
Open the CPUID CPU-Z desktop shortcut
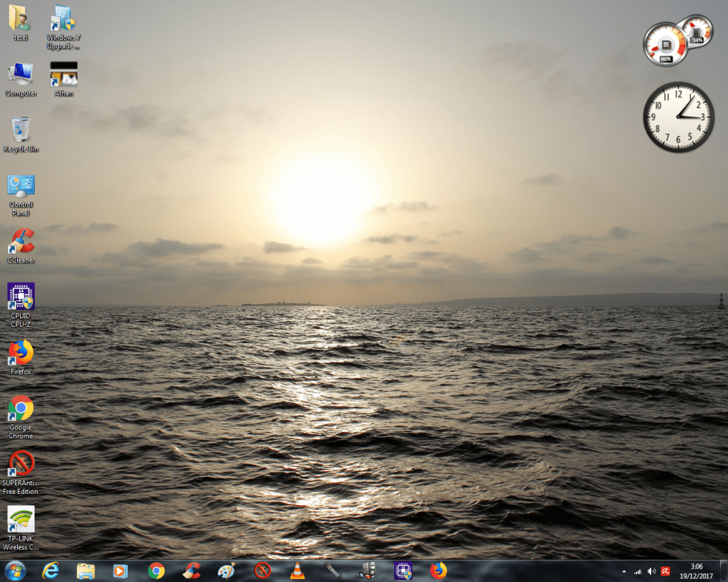coord(21,296)
